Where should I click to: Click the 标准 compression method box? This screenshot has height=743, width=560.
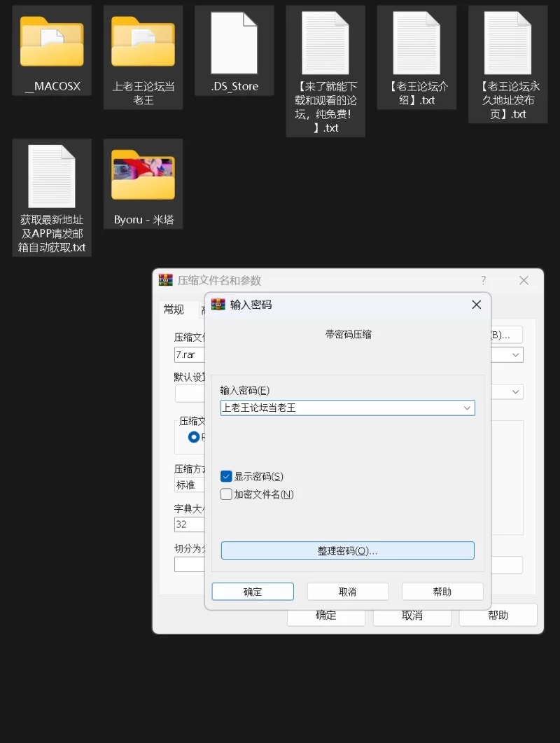click(190, 485)
